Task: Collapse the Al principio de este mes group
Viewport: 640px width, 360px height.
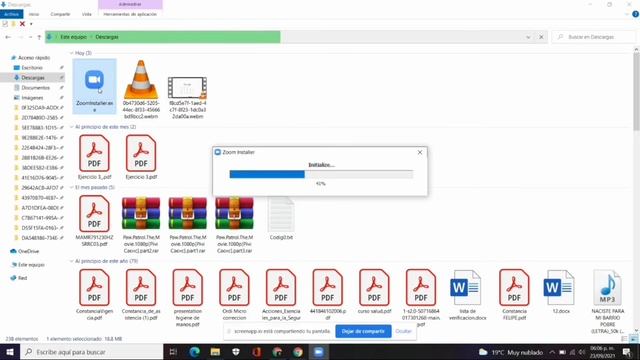Action: point(72,127)
